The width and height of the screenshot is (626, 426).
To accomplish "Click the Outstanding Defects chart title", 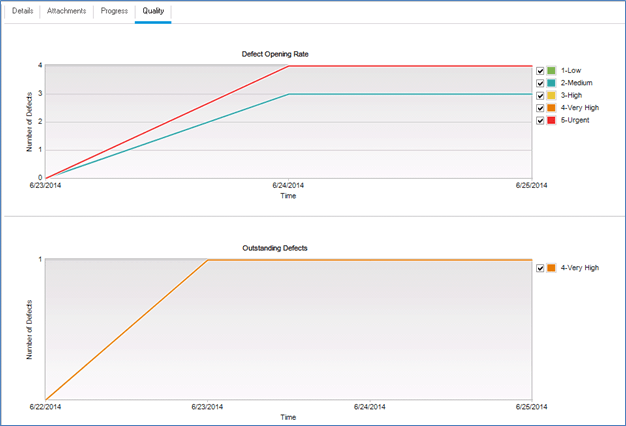I will tap(288, 247).
